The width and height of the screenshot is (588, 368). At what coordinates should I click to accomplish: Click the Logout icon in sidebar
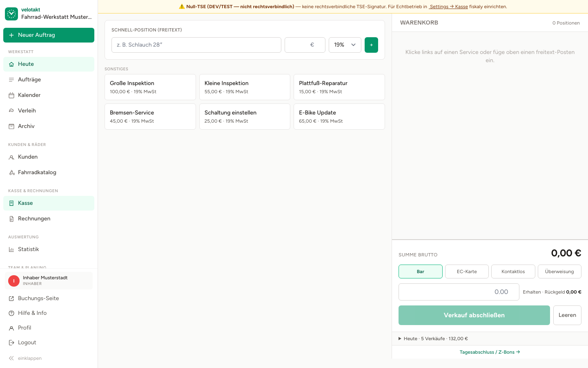(x=11, y=343)
